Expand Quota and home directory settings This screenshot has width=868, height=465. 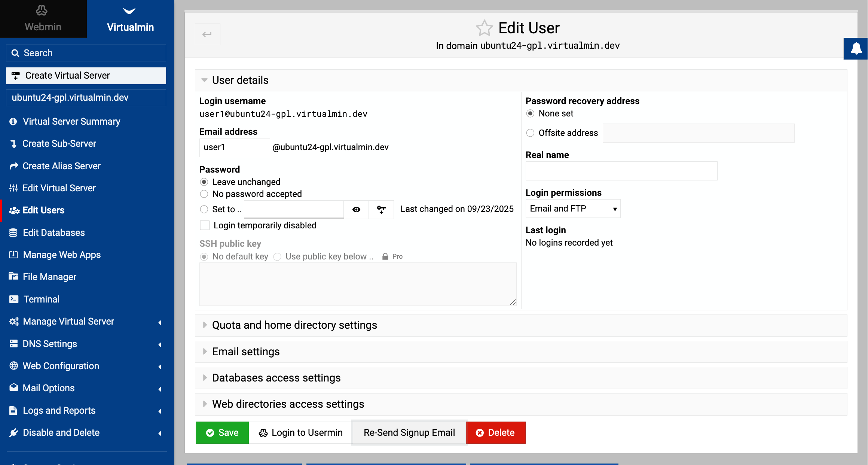[x=294, y=325]
